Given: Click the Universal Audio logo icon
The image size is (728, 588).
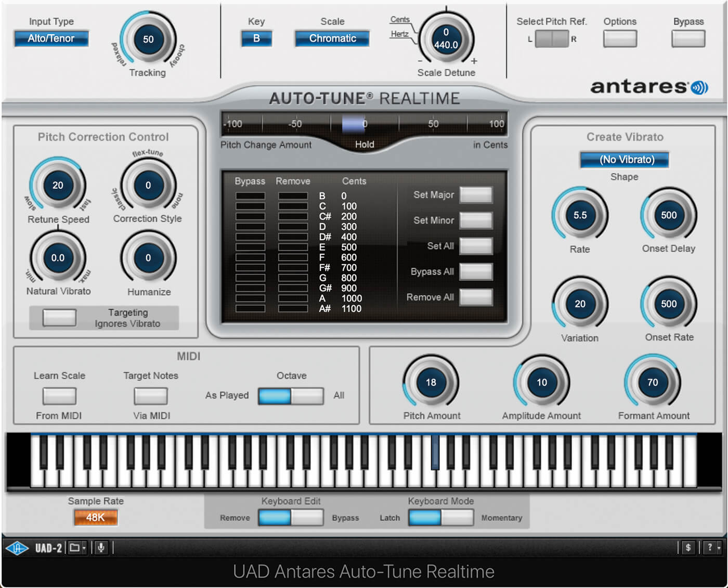Looking at the screenshot, I should 17,547.
